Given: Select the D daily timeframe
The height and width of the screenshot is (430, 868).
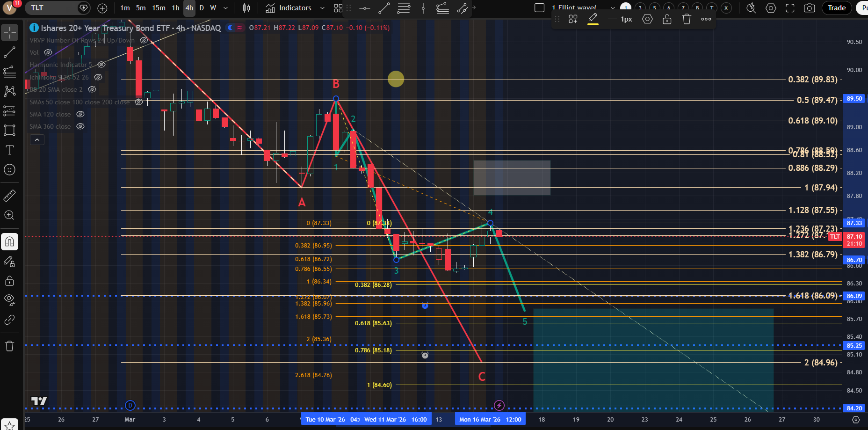Looking at the screenshot, I should [202, 8].
